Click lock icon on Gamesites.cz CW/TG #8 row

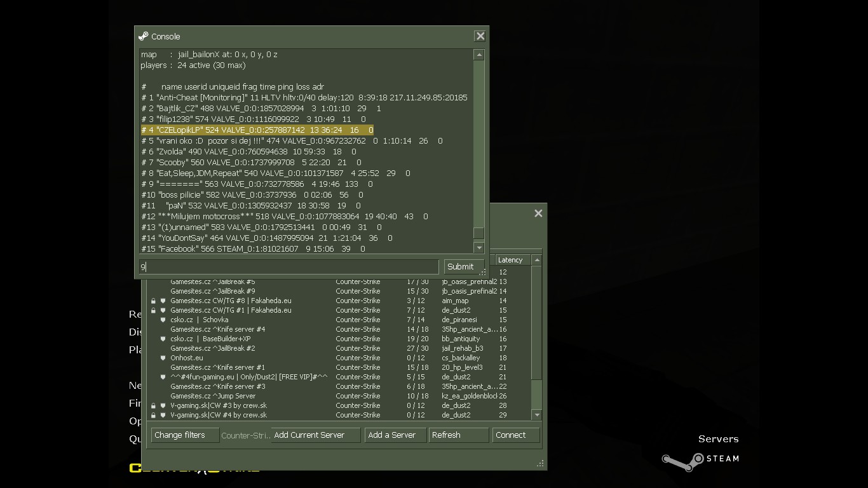(153, 301)
